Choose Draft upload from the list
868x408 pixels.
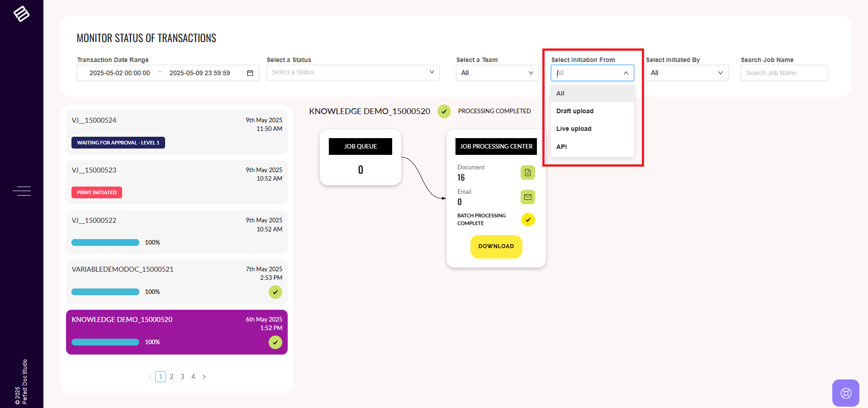[575, 111]
